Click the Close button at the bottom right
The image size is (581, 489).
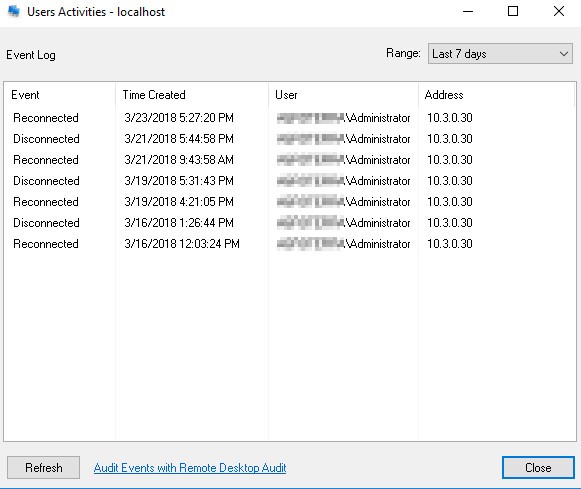(x=538, y=468)
